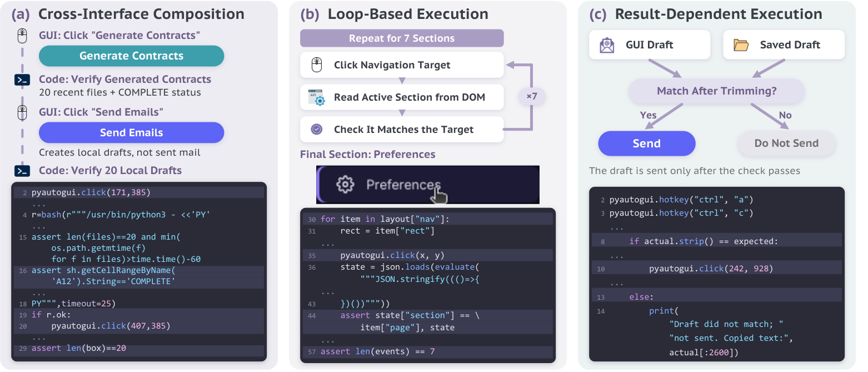Click the mouse icon beside "GUI: Click Generate Contracts"
The image size is (868, 372).
tap(22, 36)
